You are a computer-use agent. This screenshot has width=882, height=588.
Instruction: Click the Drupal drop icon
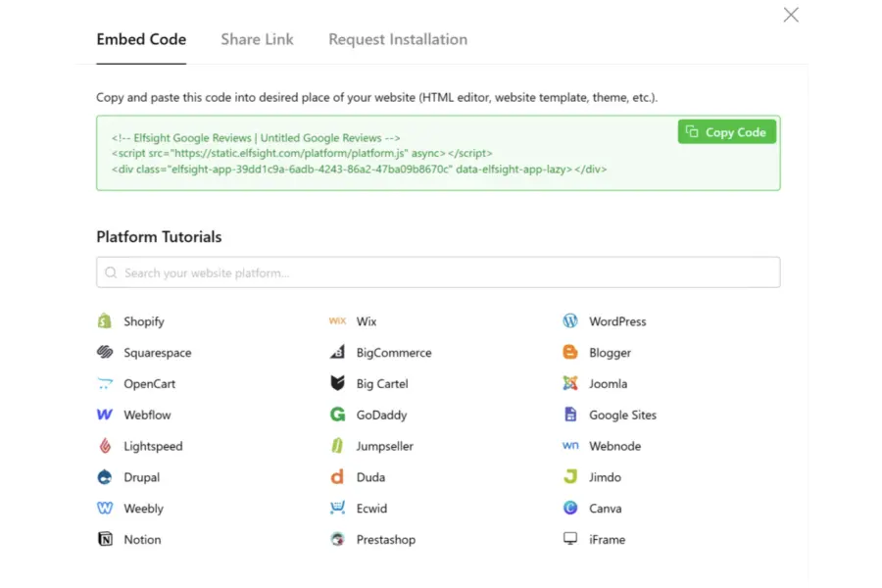pyautogui.click(x=105, y=477)
